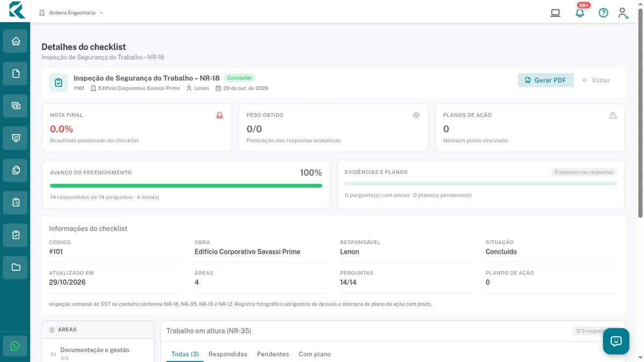Click the checklist icon beside the inspection title
Viewport: 644px width, 362px height.
tap(58, 83)
